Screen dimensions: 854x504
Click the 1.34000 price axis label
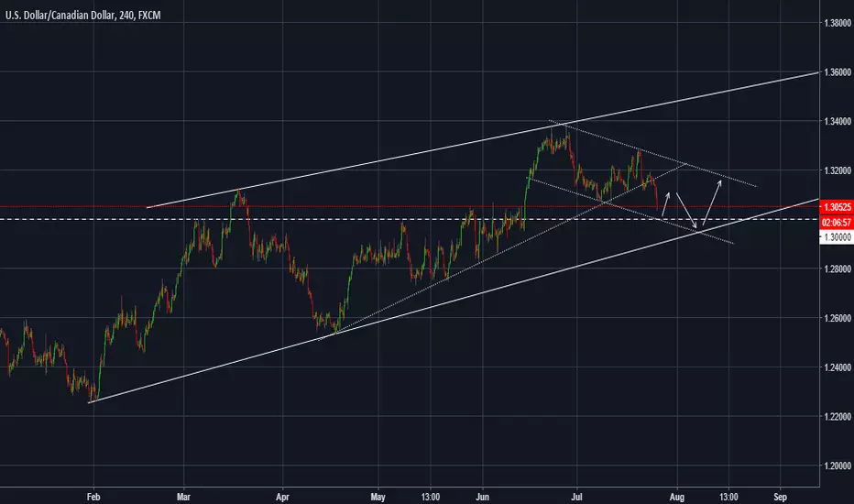coord(838,121)
